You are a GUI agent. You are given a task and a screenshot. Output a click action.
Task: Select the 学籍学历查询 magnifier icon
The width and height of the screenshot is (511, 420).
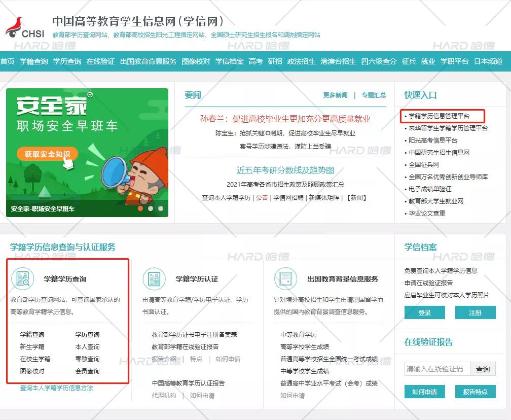pyautogui.click(x=23, y=279)
